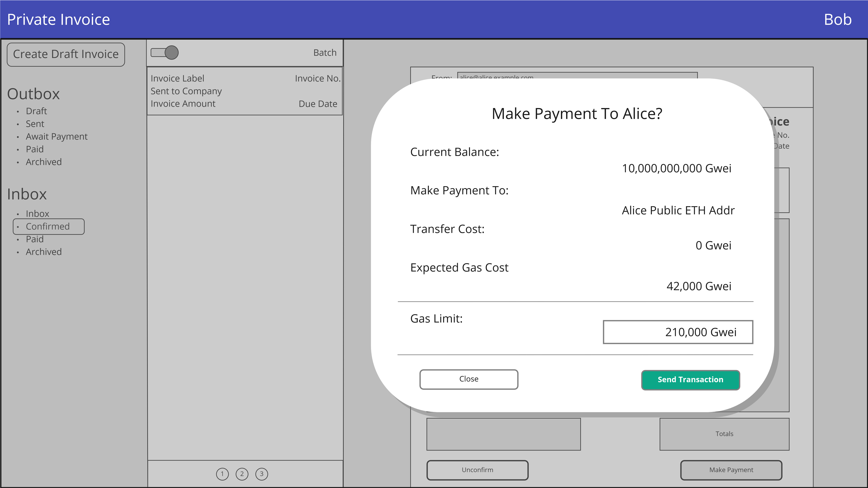This screenshot has height=488, width=868.
Task: Click page 1 in pagination
Action: coord(222,474)
